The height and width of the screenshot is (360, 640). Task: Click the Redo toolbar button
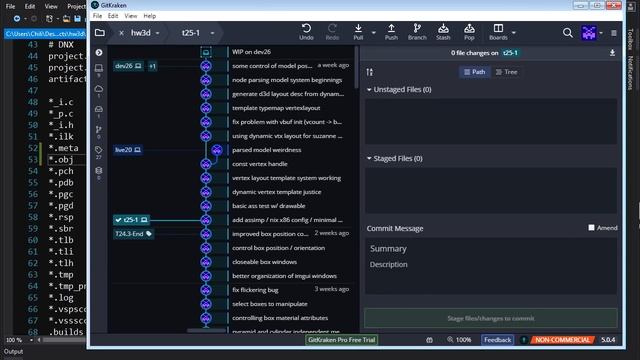click(332, 32)
